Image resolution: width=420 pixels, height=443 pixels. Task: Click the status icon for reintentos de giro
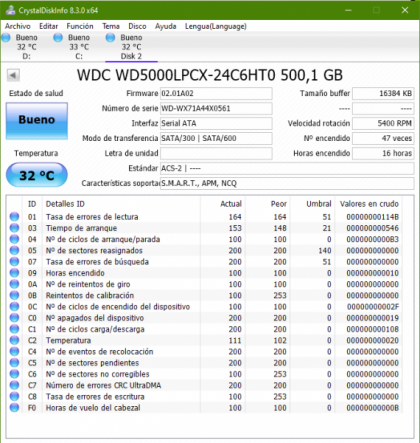point(14,284)
